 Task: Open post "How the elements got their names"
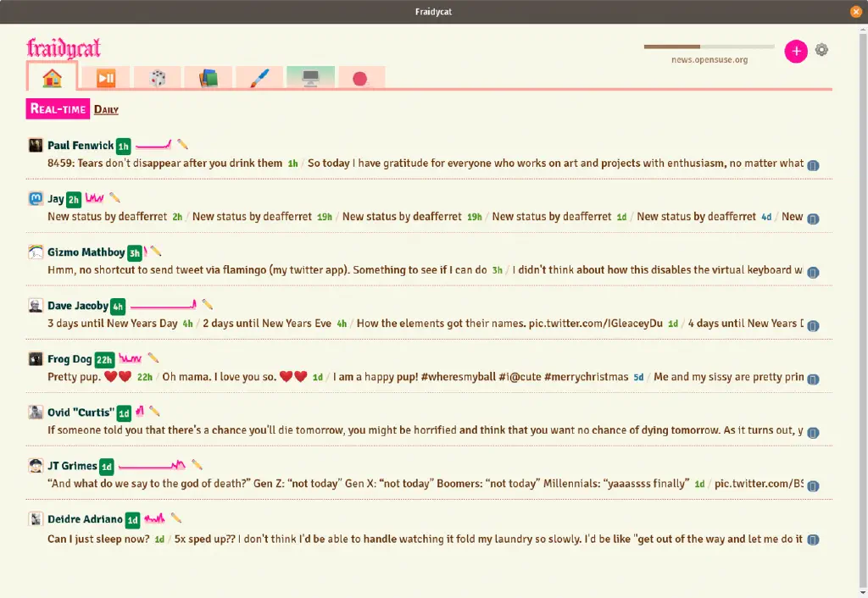509,323
